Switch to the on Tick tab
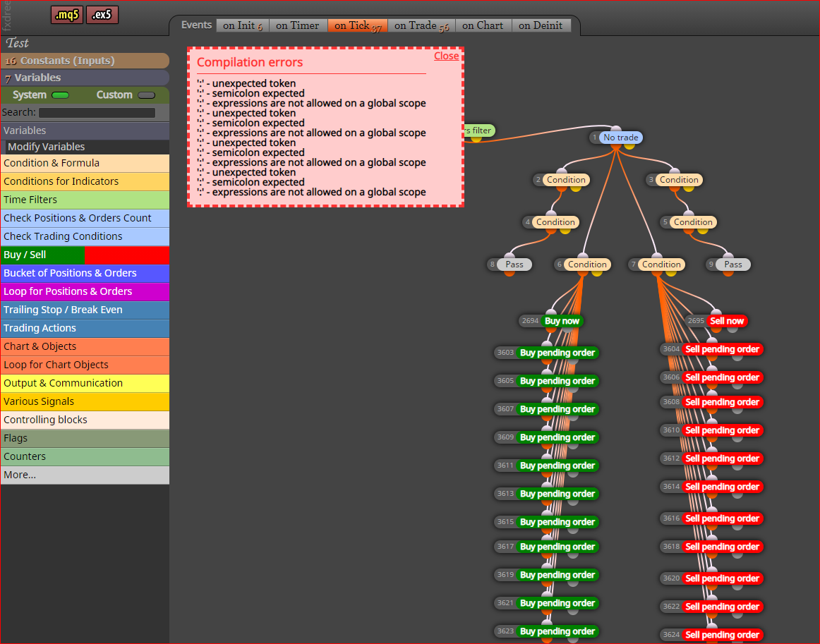 tap(358, 25)
